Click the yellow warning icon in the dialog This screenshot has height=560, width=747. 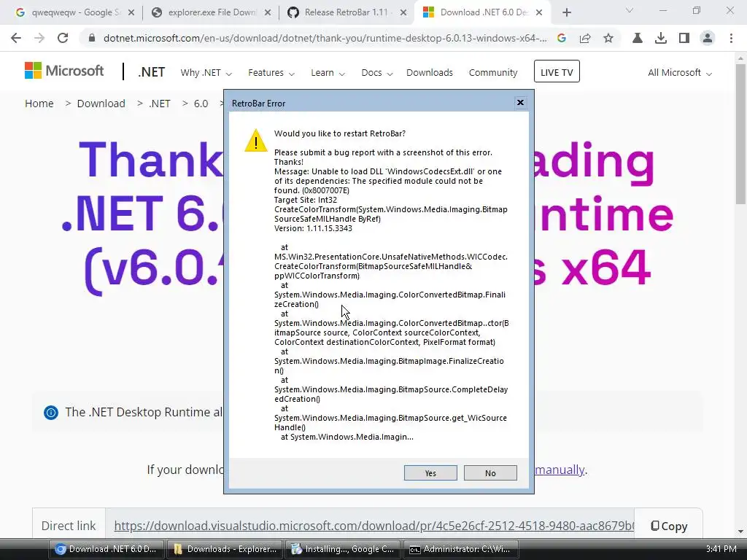pos(256,141)
